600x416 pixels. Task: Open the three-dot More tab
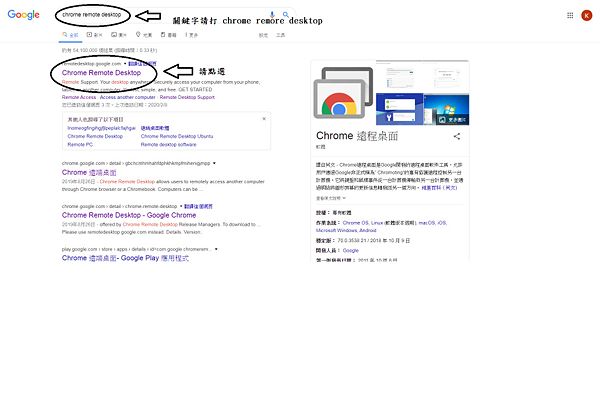192,35
